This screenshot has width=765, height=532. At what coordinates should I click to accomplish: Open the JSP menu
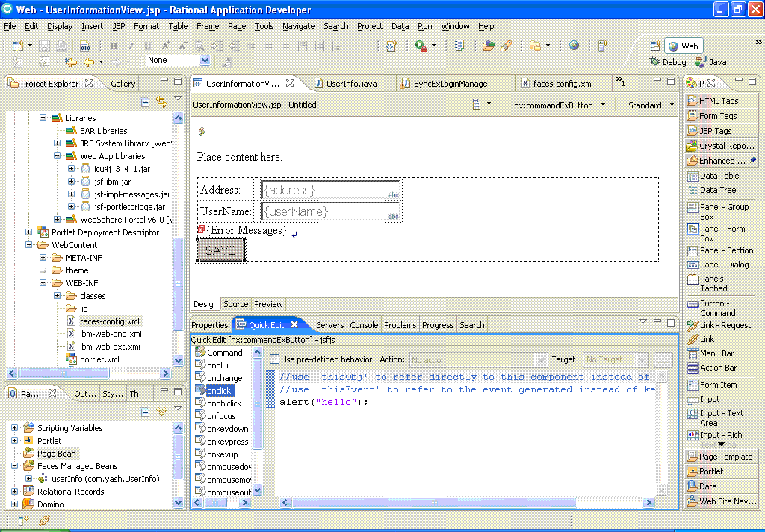tap(119, 26)
